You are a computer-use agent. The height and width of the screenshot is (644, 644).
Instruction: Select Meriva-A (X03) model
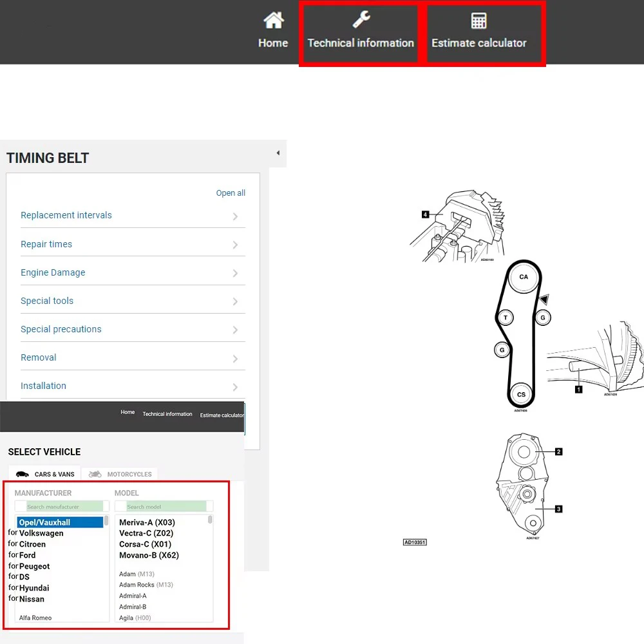[x=147, y=522]
